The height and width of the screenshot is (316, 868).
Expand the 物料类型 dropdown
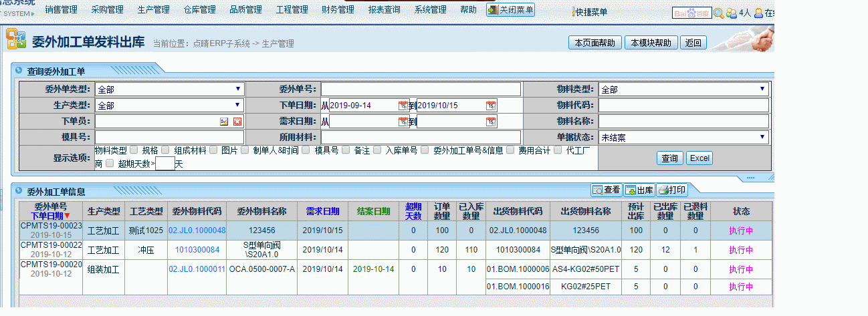[683, 90]
